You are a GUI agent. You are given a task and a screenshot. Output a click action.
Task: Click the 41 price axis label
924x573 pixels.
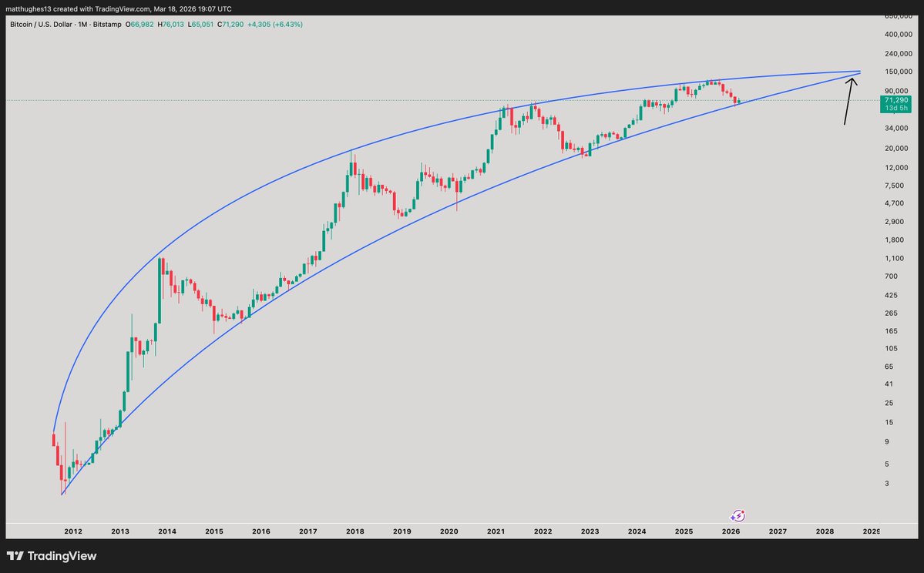pos(889,384)
